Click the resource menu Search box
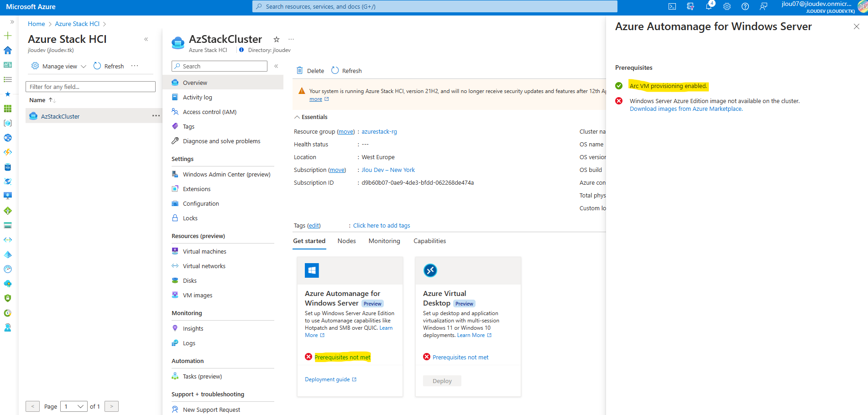The height and width of the screenshot is (415, 868). coord(220,66)
